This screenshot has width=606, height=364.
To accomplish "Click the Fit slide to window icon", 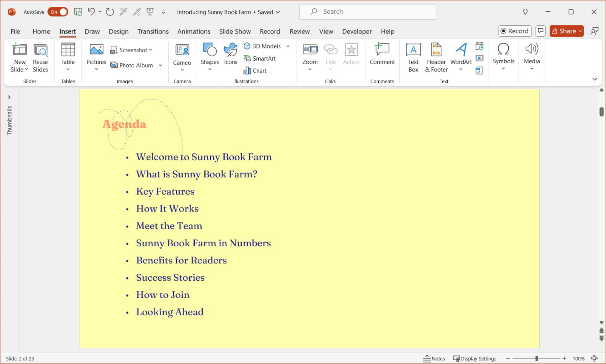I will coord(595,358).
